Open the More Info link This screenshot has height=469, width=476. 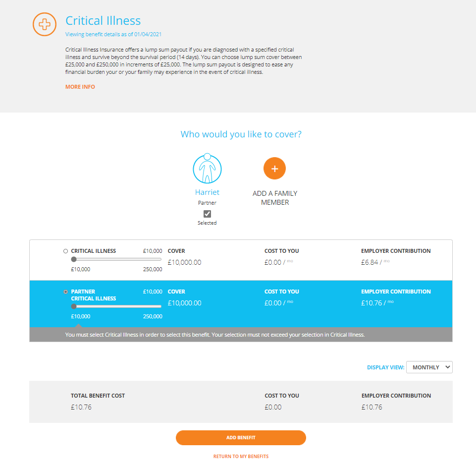click(x=80, y=87)
